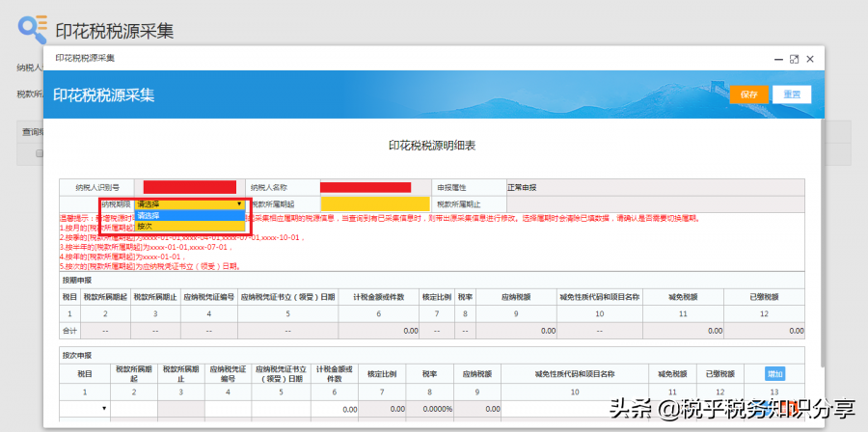
Task: Click the 按次申报 section title
Action: click(x=76, y=355)
